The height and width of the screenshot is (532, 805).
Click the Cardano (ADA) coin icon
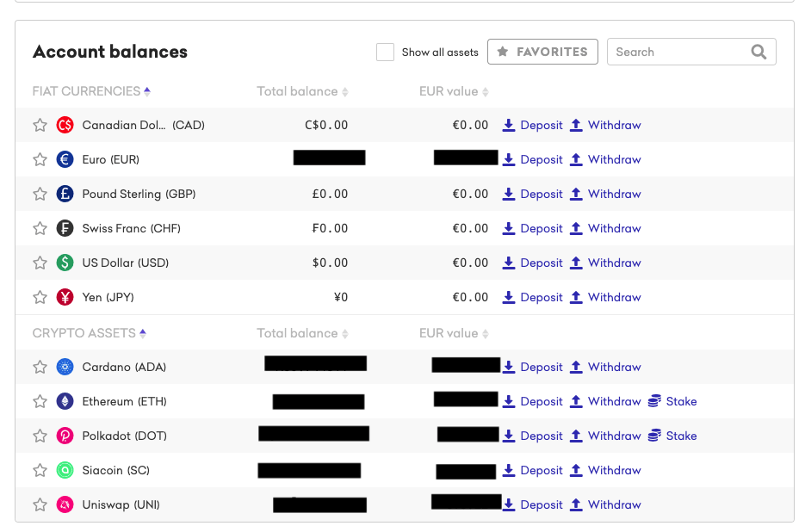tap(65, 367)
